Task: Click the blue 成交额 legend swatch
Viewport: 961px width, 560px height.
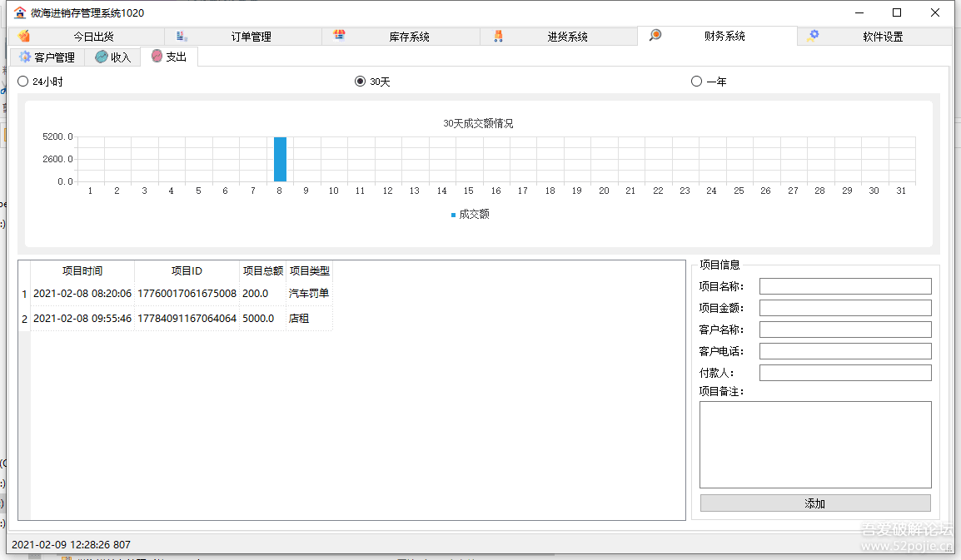Action: [451, 213]
